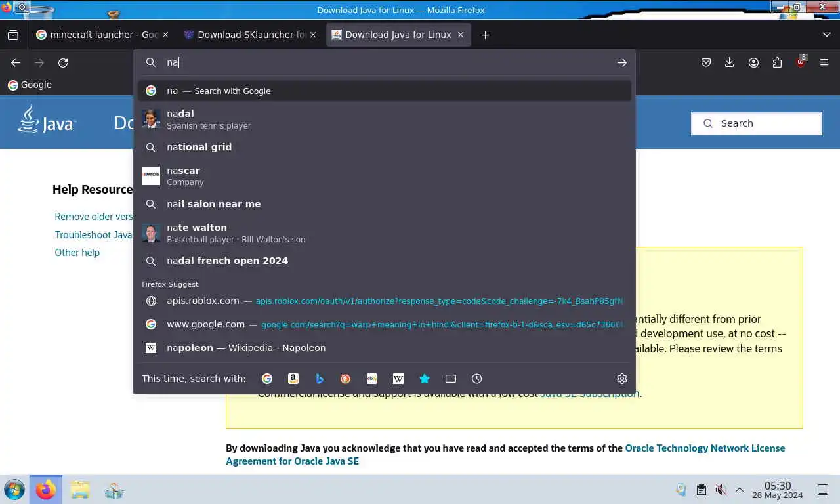Screen dimensions: 840x504
Task: Open Other help link
Action: (x=77, y=253)
